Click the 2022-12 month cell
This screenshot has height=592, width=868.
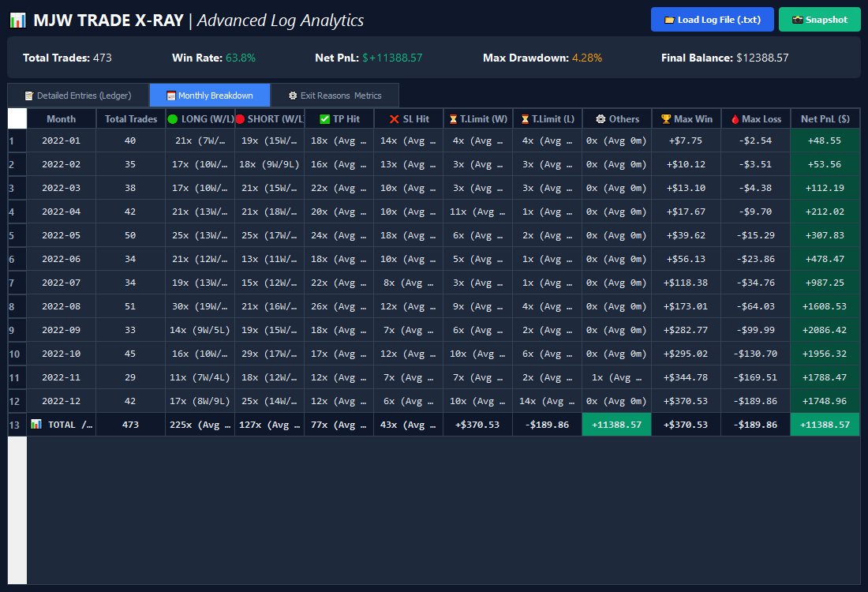pos(62,401)
